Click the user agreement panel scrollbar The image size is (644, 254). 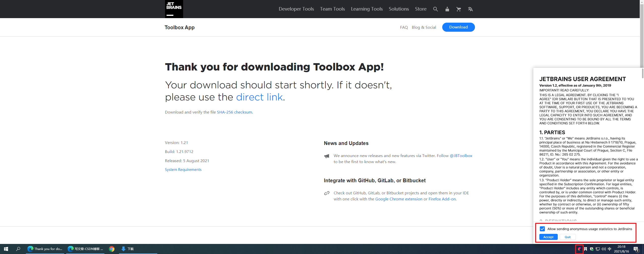point(643,74)
